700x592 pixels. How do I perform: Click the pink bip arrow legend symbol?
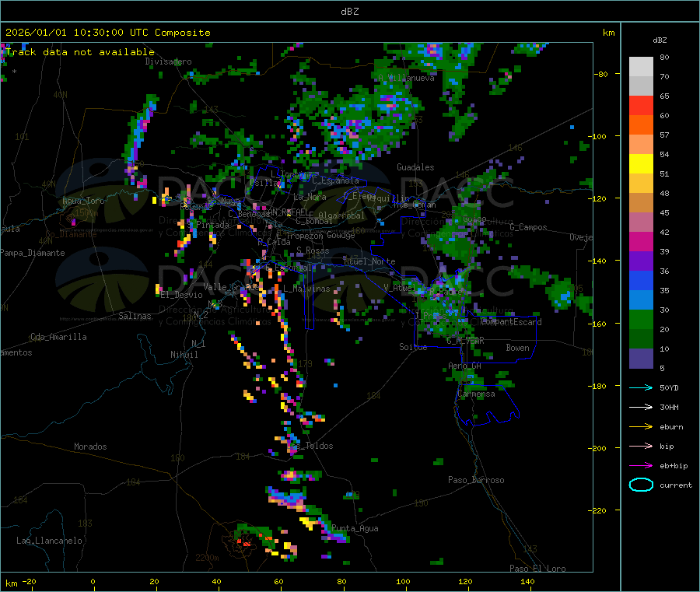click(x=641, y=446)
